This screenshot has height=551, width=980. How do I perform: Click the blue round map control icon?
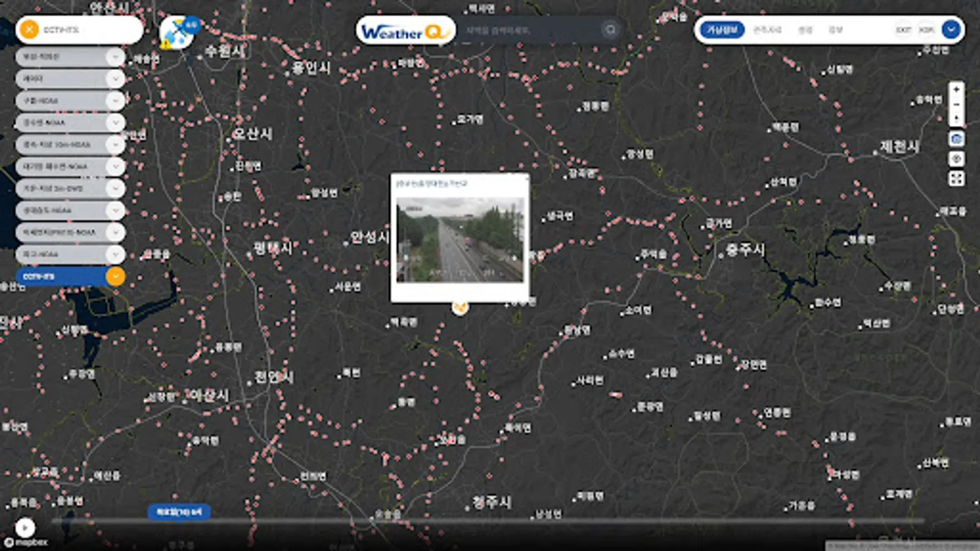tap(956, 139)
